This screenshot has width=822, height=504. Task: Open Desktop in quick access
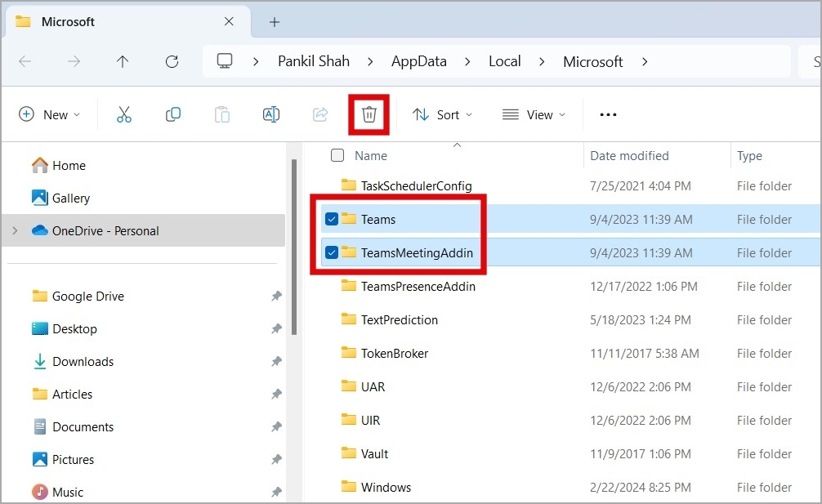coord(74,328)
